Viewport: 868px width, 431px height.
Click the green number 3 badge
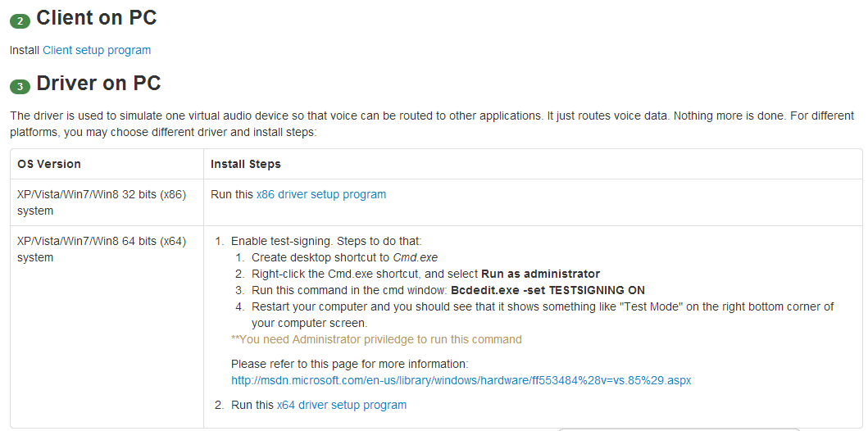point(20,87)
